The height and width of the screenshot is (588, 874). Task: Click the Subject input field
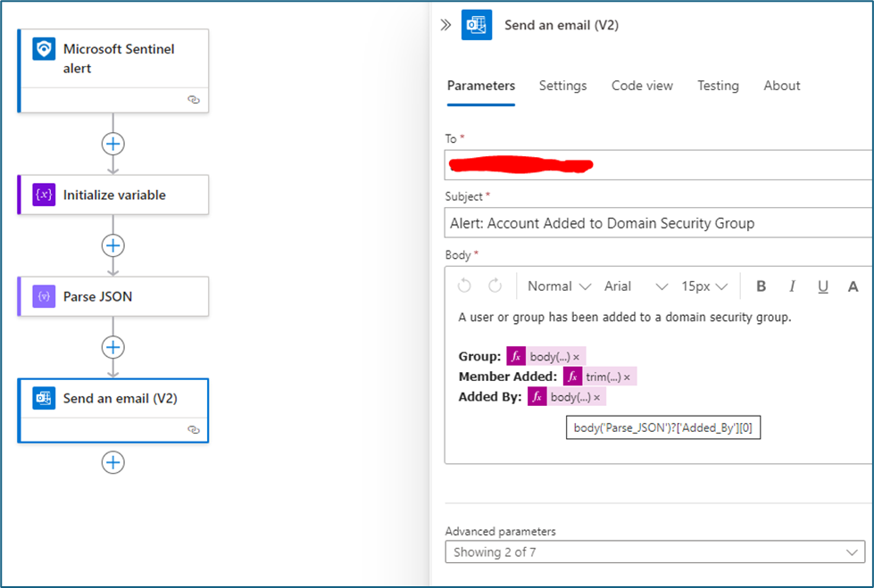(659, 223)
